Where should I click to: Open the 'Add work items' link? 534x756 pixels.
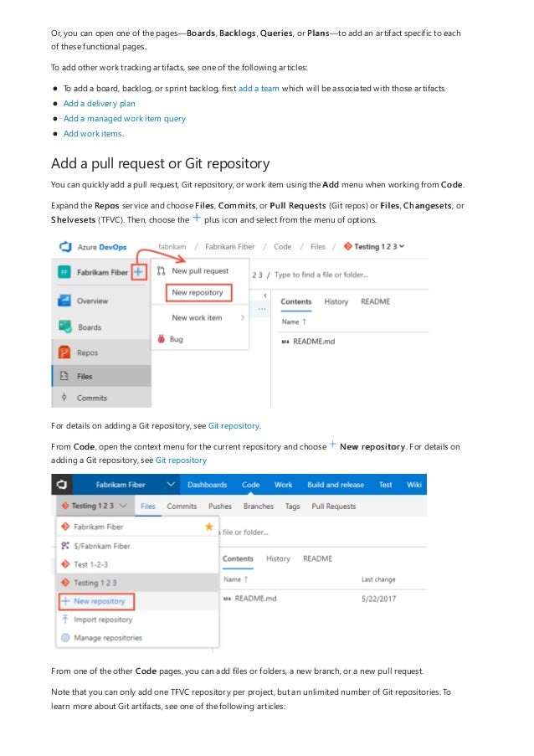pyautogui.click(x=93, y=134)
